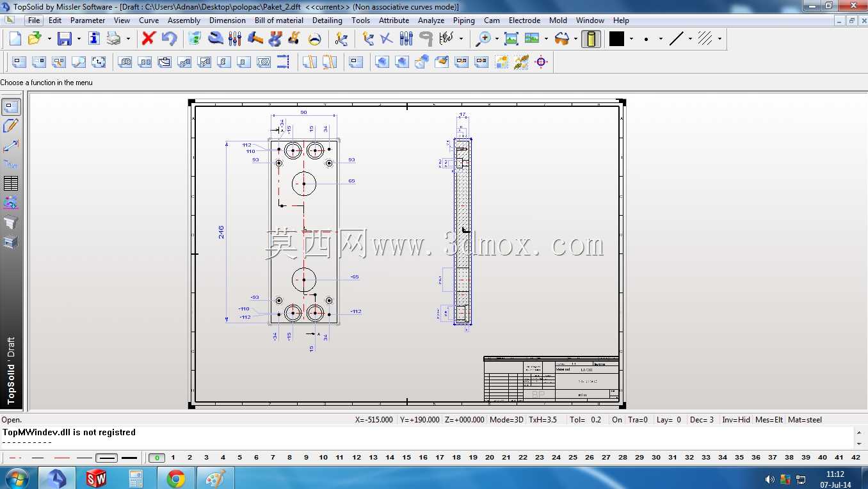This screenshot has height=489, width=868.
Task: Expand the Open folder dropdown arrow
Action: pos(49,39)
